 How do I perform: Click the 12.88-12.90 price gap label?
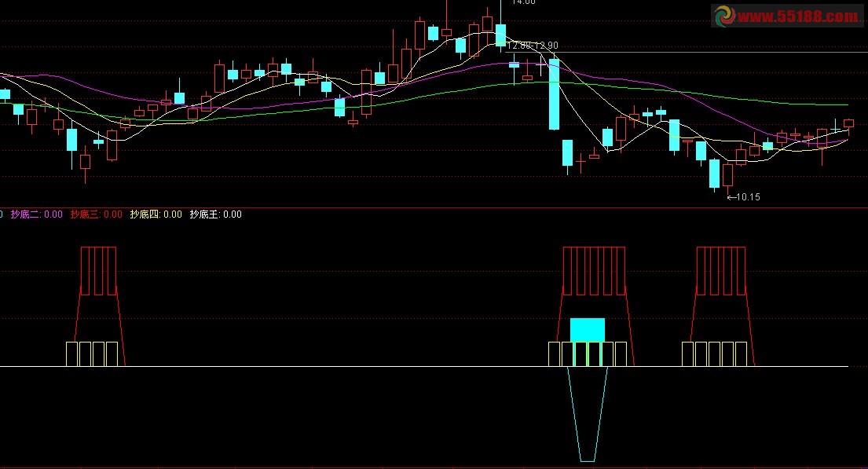click(x=533, y=46)
